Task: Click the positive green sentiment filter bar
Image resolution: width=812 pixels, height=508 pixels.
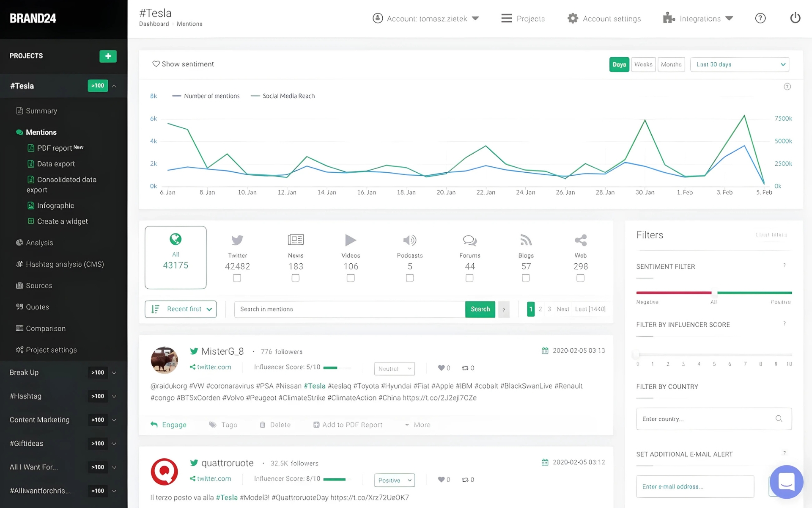Action: pyautogui.click(x=754, y=293)
